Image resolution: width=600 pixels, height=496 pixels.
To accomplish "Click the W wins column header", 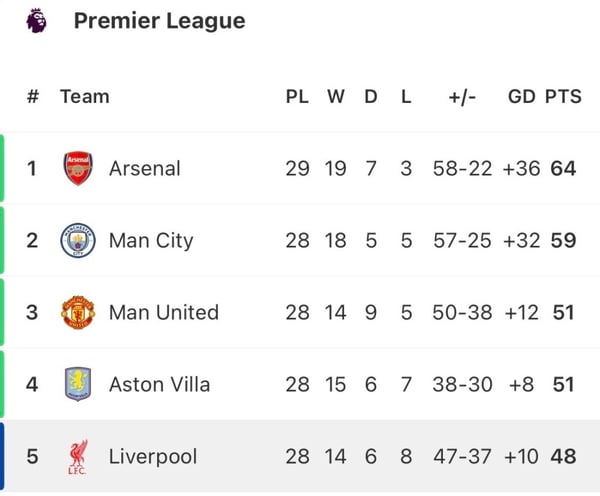I will point(335,97).
